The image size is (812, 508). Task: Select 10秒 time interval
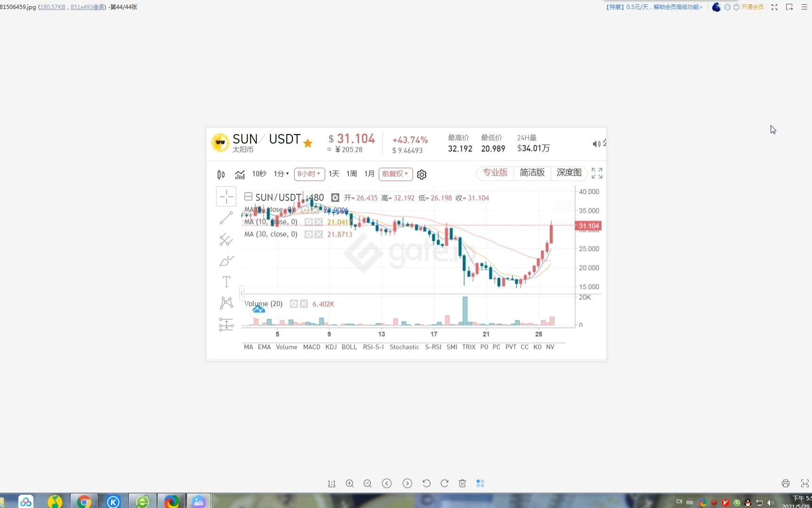[259, 174]
